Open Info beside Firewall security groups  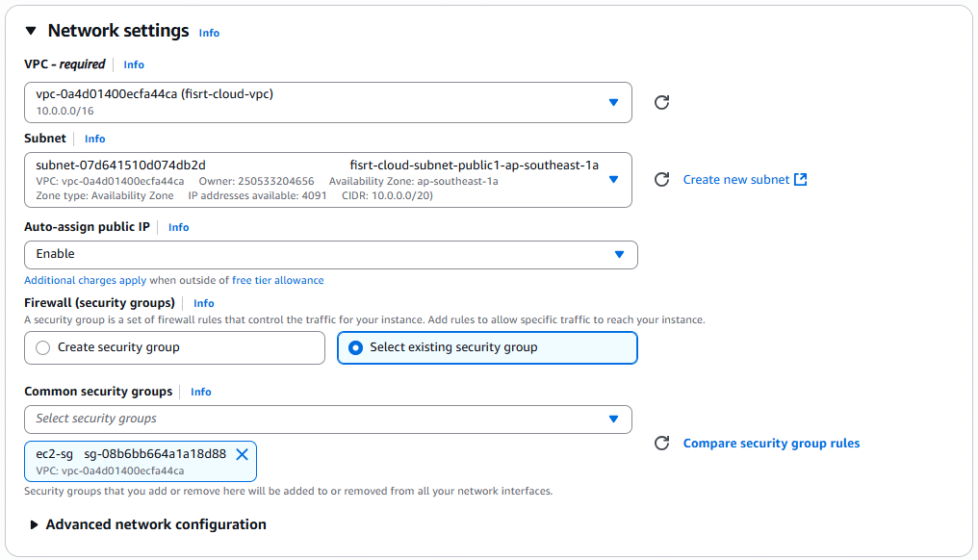203,303
